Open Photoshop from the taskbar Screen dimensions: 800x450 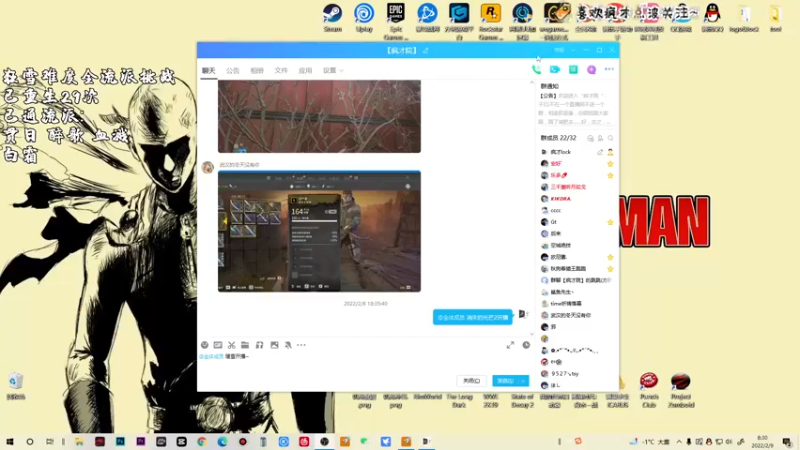(x=120, y=442)
